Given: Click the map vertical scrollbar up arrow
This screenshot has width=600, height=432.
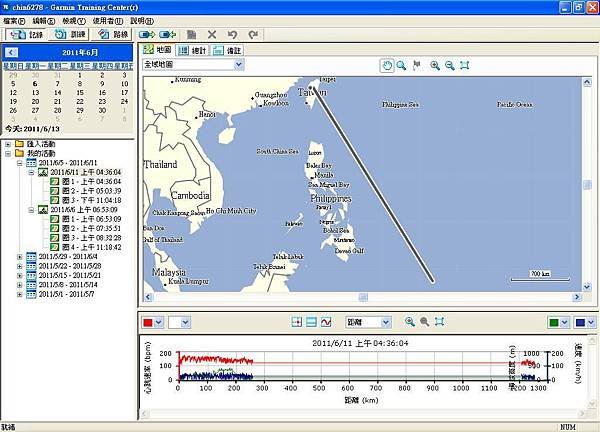Looking at the screenshot, I should click(587, 82).
